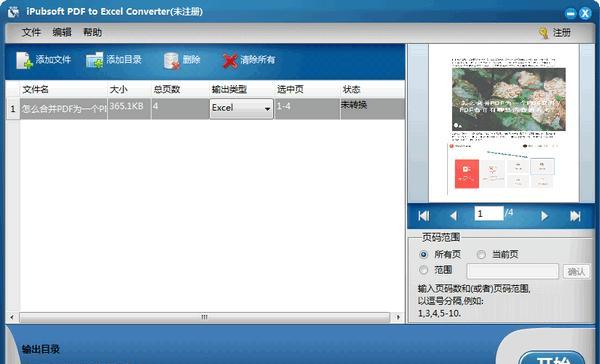The width and height of the screenshot is (600, 364).
Task: Click the PDF page preview thumbnail
Action: (504, 123)
